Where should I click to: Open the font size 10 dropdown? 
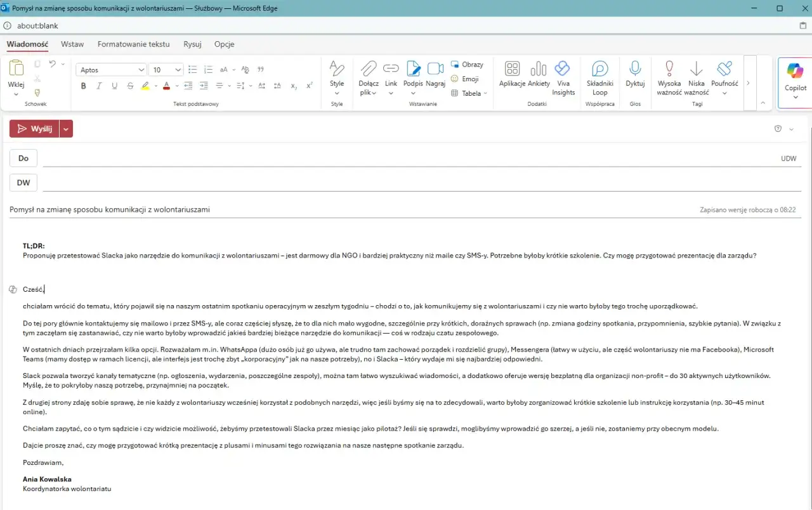point(178,70)
